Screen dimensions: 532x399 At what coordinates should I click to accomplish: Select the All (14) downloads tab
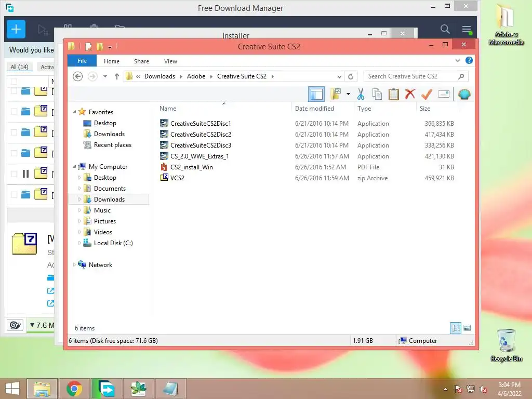tap(19, 67)
